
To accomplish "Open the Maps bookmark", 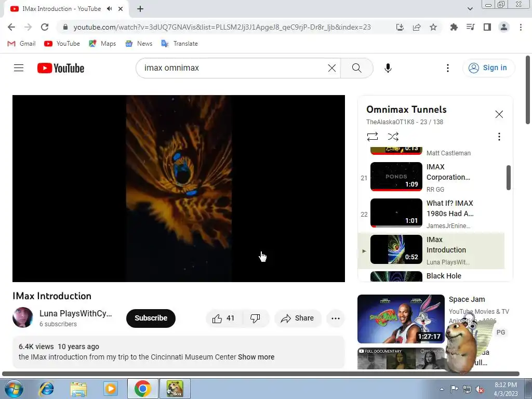I will (x=102, y=44).
